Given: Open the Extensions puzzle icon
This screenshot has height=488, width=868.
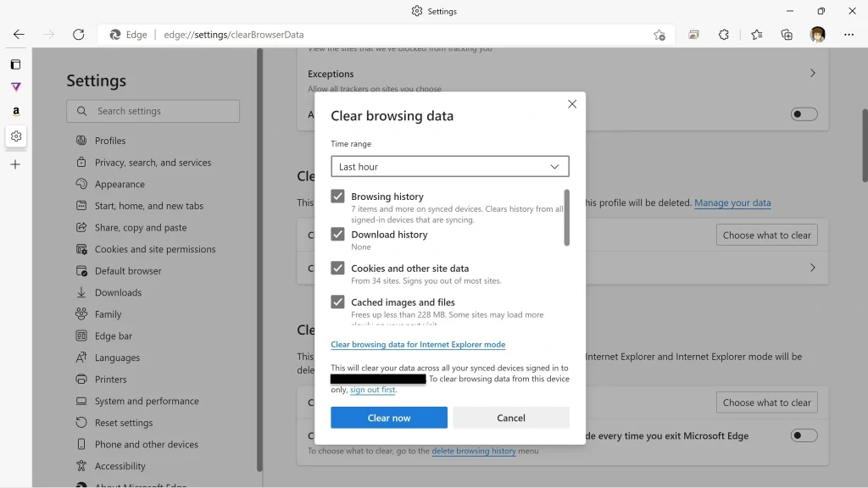Looking at the screenshot, I should coord(724,35).
